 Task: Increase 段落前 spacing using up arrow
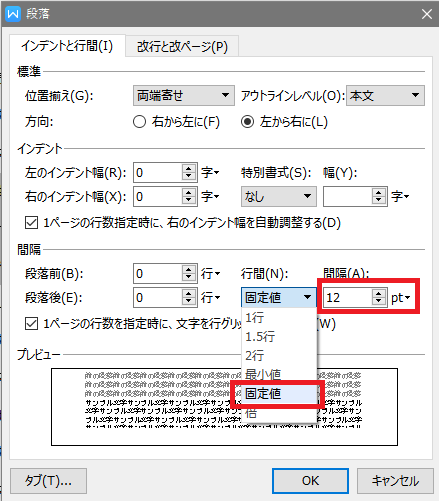pos(189,269)
